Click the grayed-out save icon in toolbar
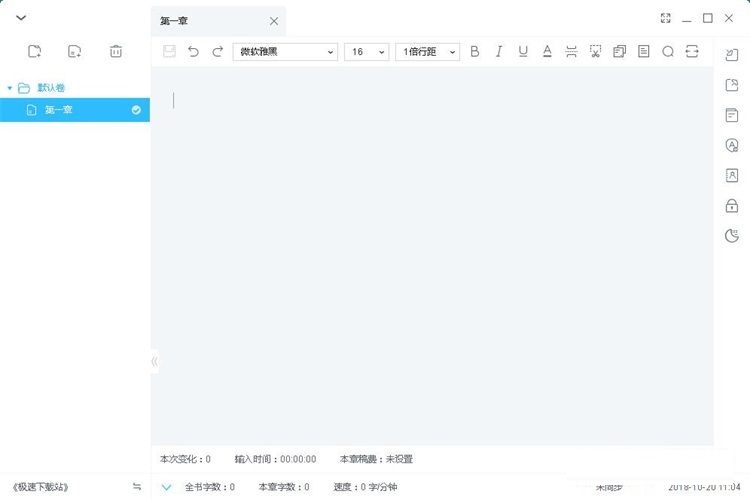Viewport: 750px width, 500px height. (169, 51)
